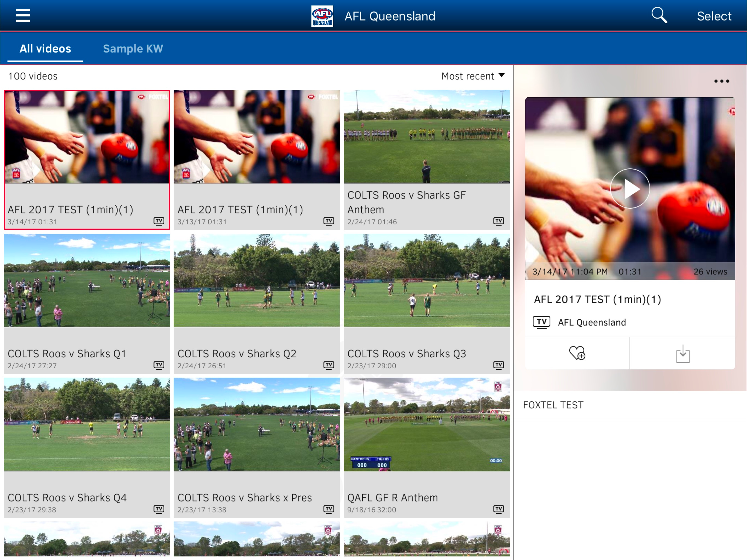Switch to the All videos tab

point(45,49)
